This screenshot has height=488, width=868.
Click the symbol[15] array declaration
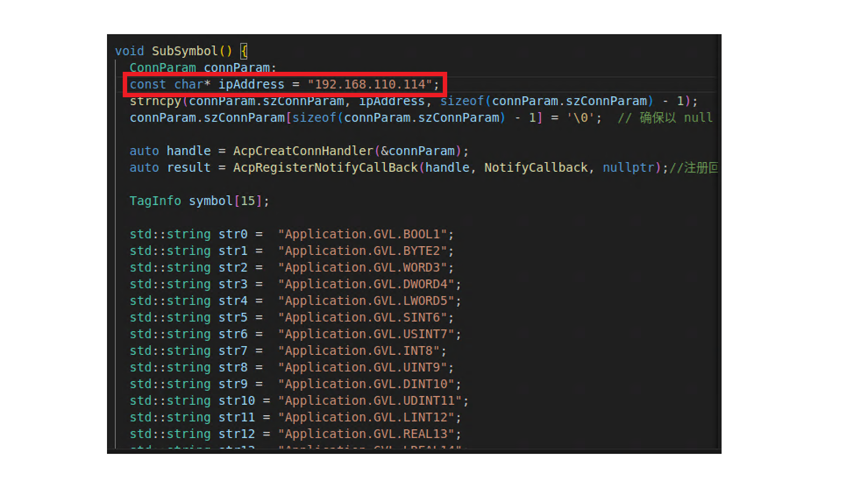[225, 201]
